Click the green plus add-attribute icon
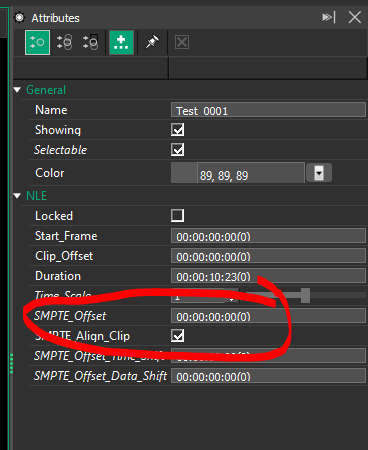Screen dimensions: 368x450 click(121, 42)
